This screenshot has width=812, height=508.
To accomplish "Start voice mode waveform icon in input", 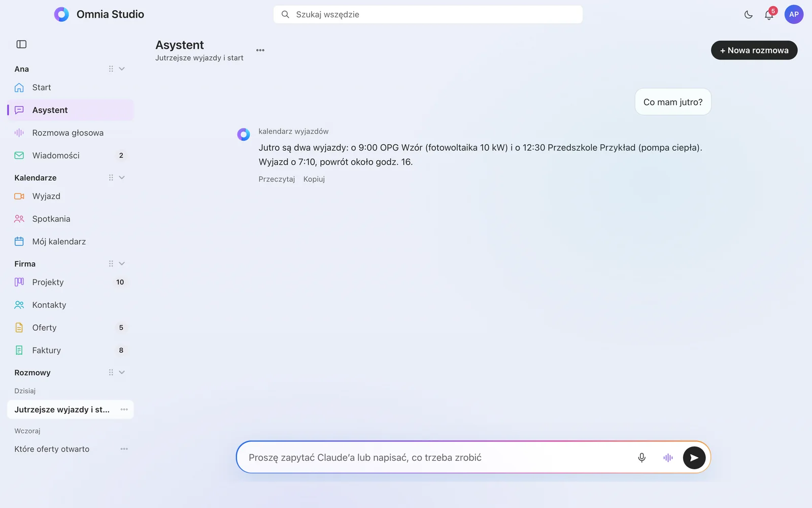I will click(x=668, y=458).
